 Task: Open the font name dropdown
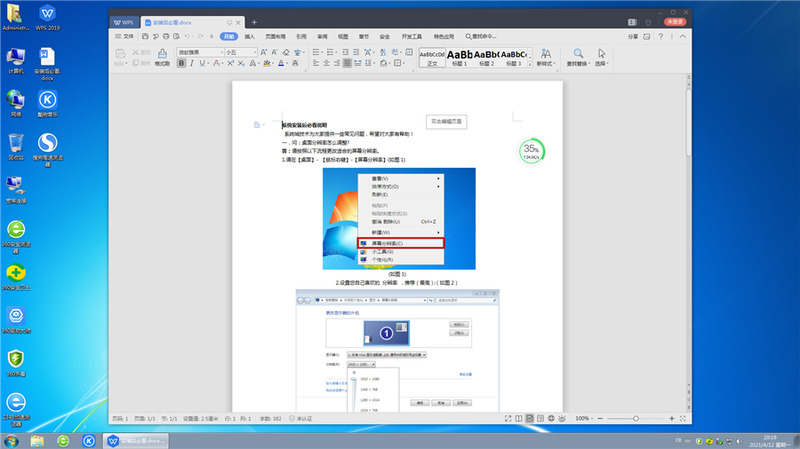click(x=222, y=52)
